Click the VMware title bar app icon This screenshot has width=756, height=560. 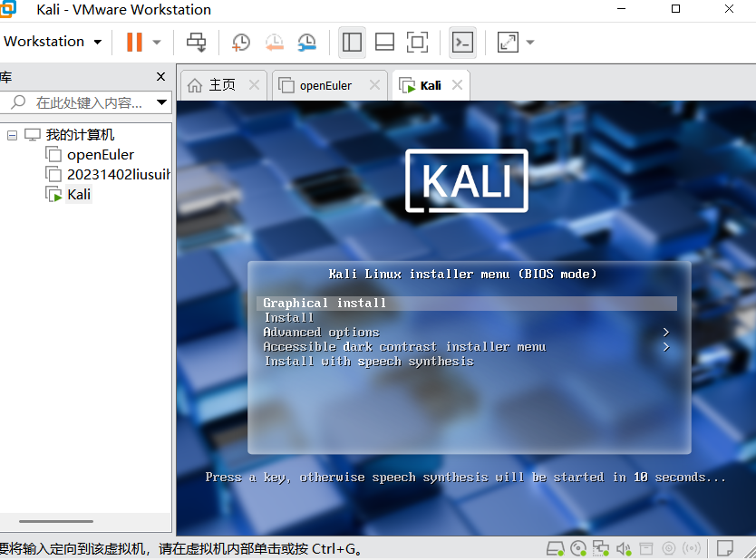tap(8, 9)
